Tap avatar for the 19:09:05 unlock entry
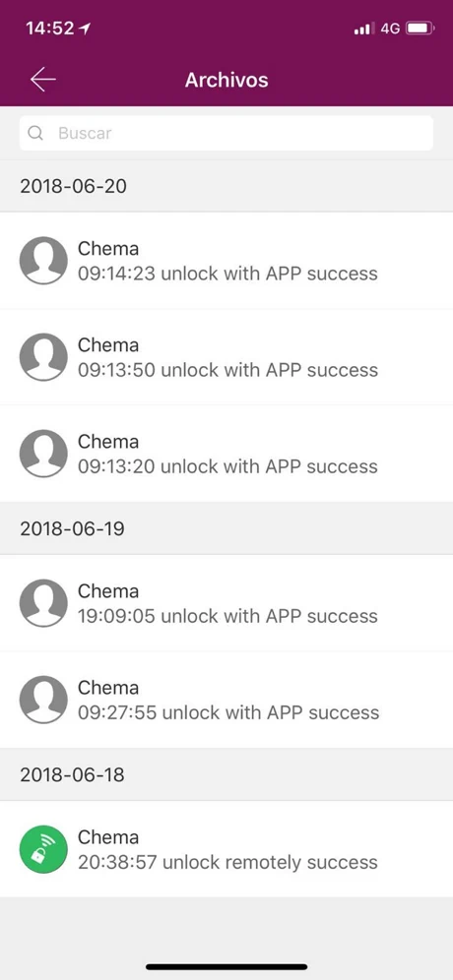453x980 pixels. click(43, 602)
